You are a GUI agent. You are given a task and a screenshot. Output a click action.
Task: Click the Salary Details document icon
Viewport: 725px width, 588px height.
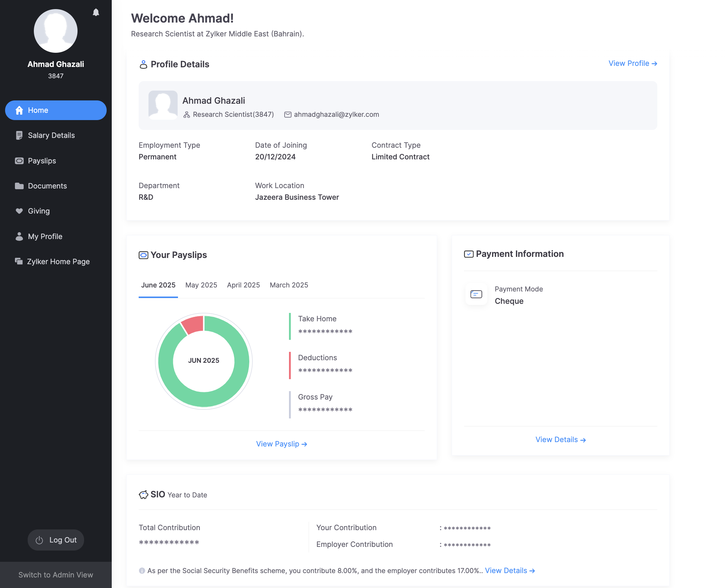coord(19,135)
